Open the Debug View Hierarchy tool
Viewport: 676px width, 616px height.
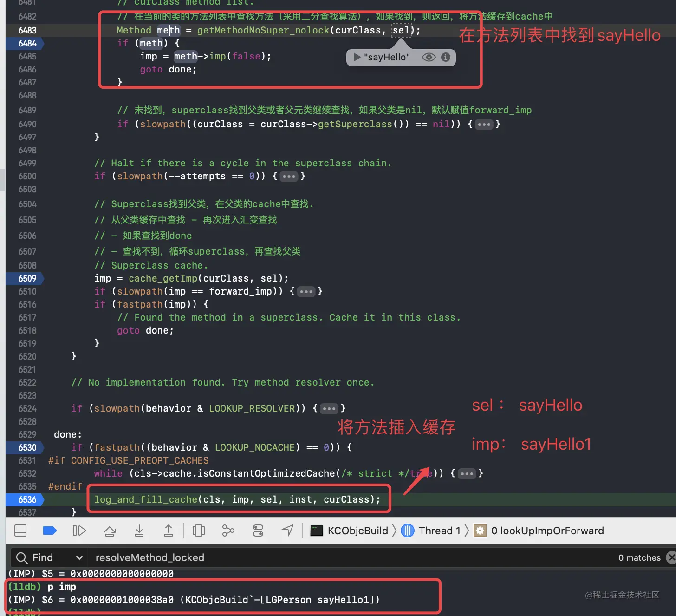pos(199,531)
